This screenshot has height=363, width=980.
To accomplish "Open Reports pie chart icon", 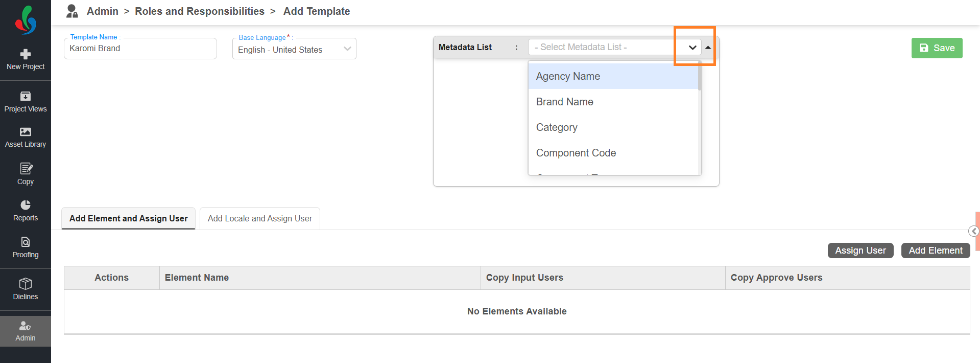I will click(26, 205).
